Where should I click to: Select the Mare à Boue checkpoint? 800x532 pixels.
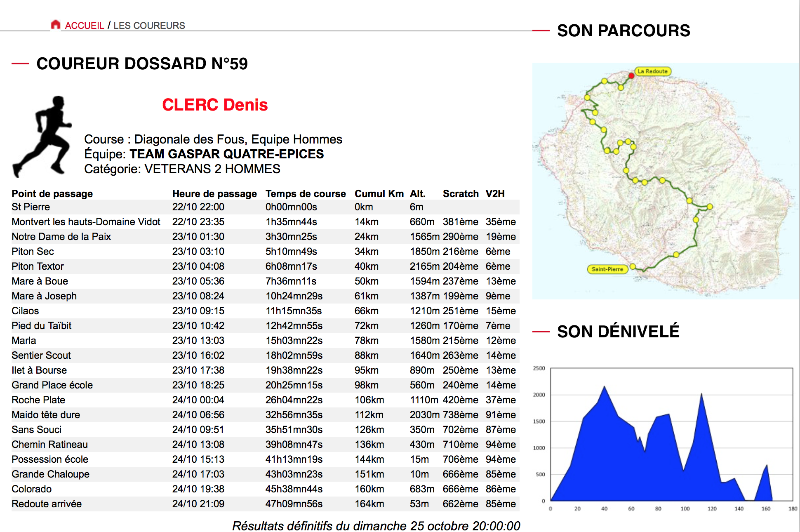click(266, 281)
